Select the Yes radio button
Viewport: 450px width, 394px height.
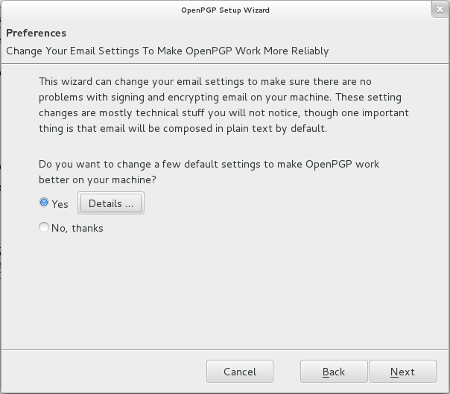pos(44,202)
